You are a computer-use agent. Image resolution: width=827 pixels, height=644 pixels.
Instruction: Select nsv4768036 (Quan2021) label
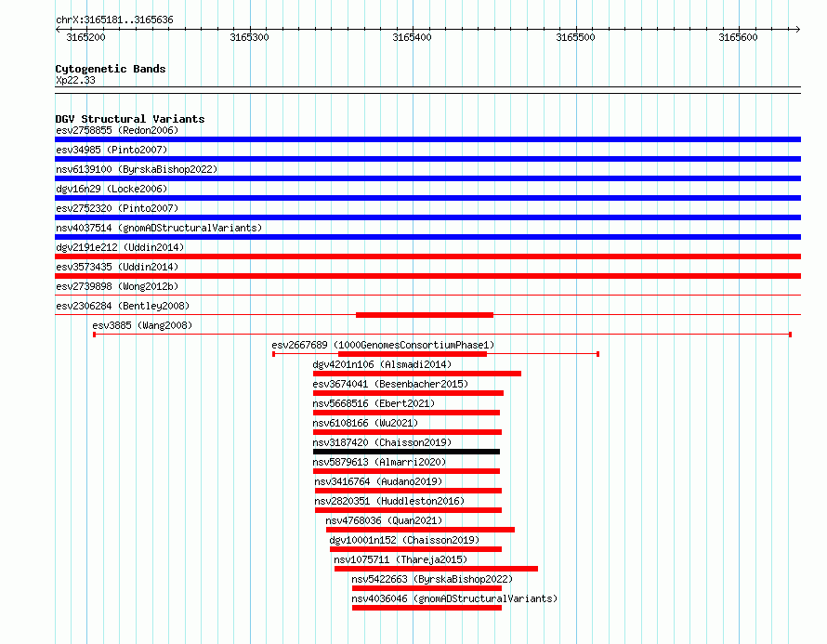click(x=384, y=520)
